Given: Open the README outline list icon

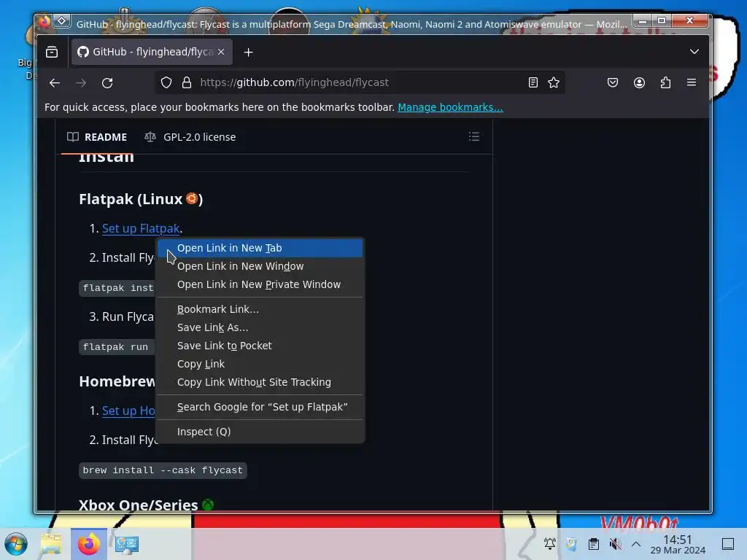Looking at the screenshot, I should click(x=474, y=137).
